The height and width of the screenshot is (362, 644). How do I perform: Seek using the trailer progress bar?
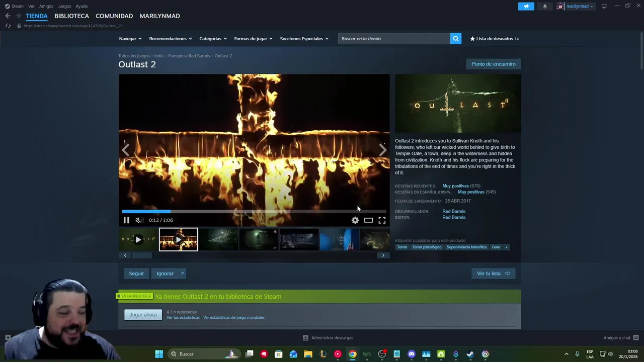254,212
